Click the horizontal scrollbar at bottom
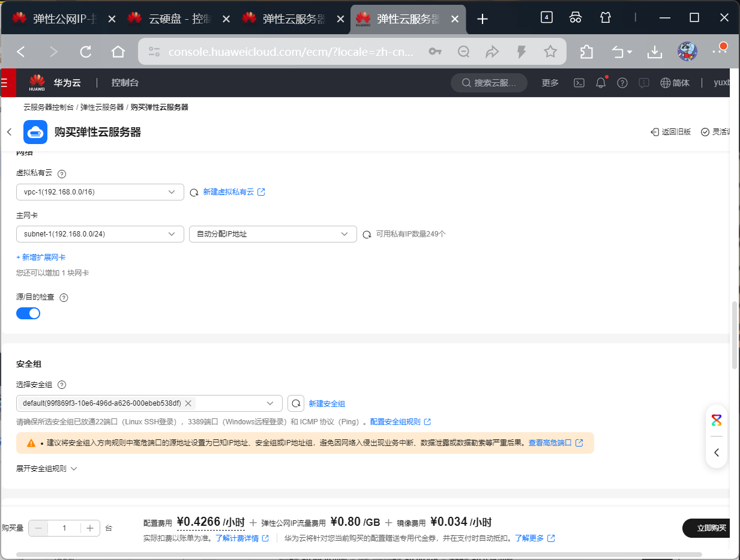The image size is (740, 560). tap(359, 555)
